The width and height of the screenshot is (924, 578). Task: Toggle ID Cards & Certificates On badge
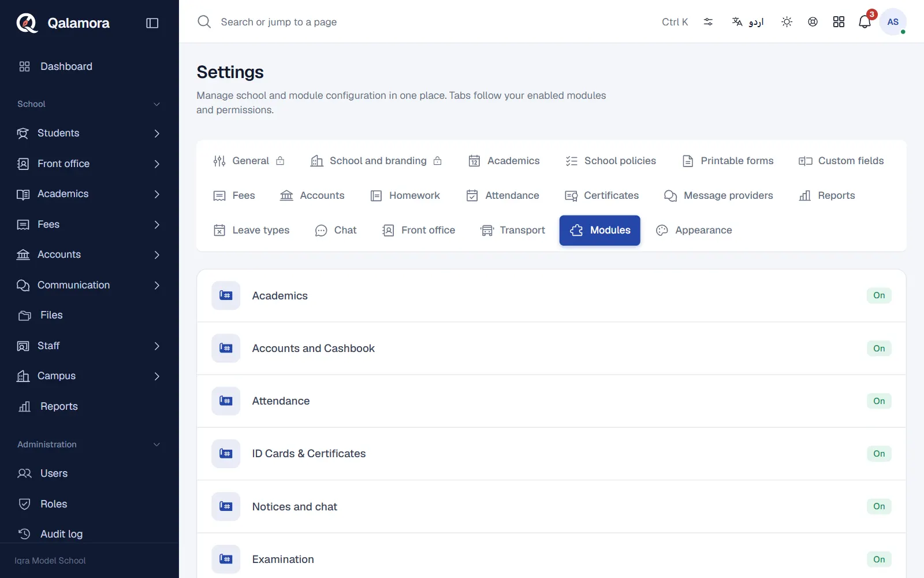[x=879, y=454]
